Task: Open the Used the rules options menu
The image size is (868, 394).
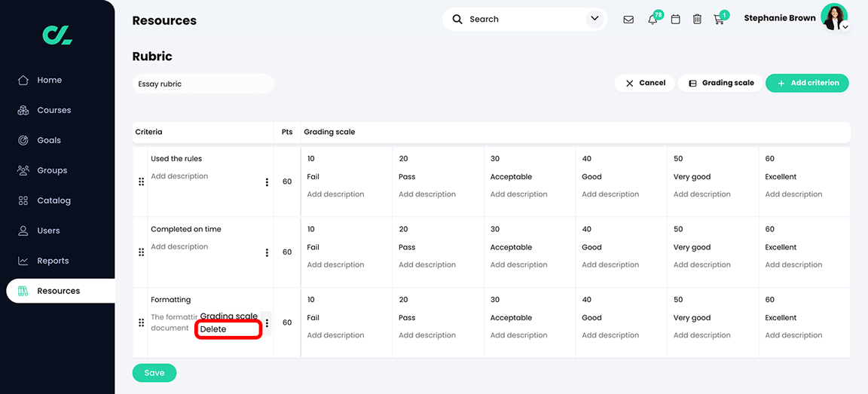Action: point(267,182)
